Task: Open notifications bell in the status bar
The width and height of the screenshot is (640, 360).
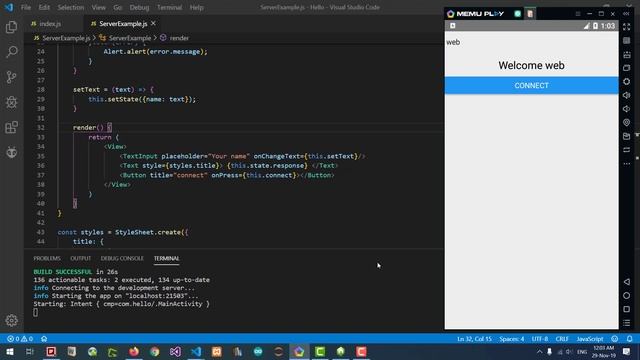Action: 629,339
